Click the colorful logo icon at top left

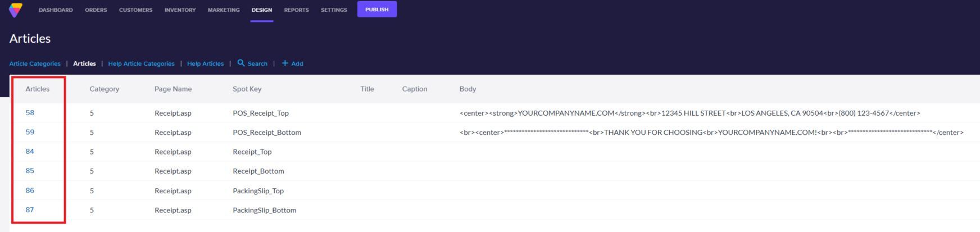[x=16, y=10]
